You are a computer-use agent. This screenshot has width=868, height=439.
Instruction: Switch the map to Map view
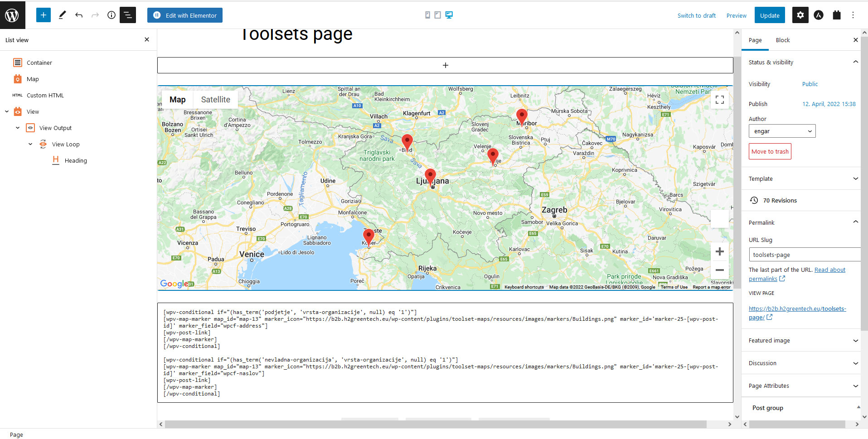click(178, 100)
